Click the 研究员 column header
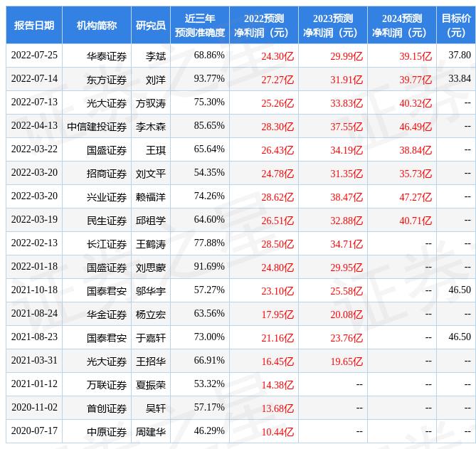This screenshot has width=476, height=449. pos(151,25)
